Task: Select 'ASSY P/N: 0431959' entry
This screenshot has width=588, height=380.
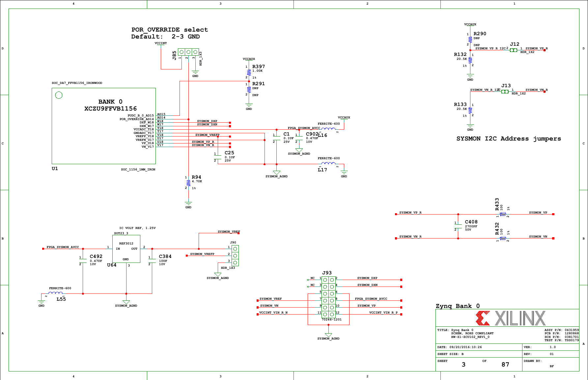Action: [x=562, y=330]
